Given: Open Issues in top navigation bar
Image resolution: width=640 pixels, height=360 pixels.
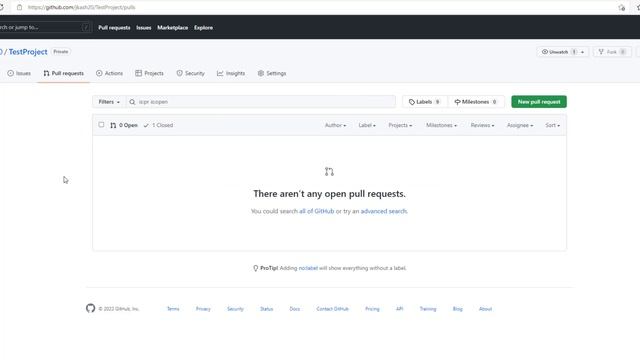Looking at the screenshot, I should (x=144, y=28).
